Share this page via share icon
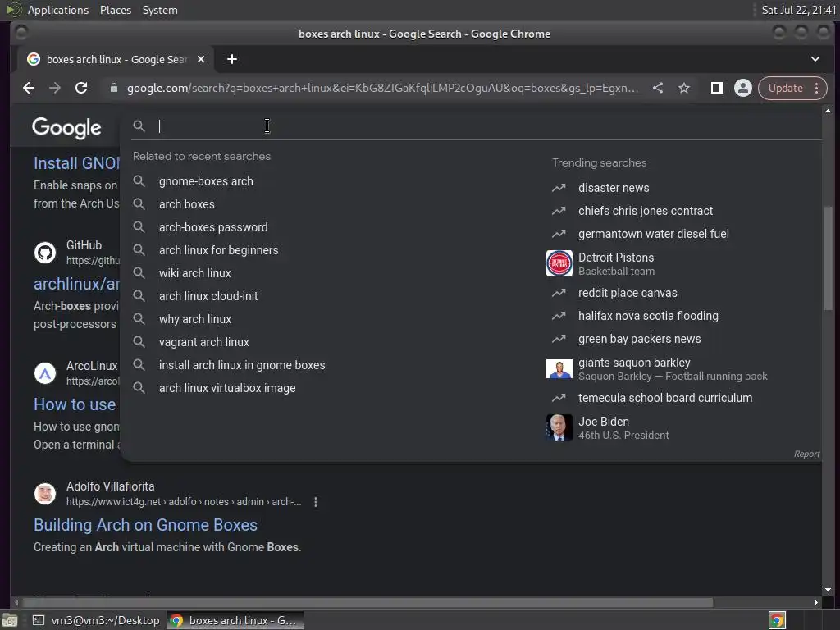This screenshot has width=840, height=630. point(658,88)
